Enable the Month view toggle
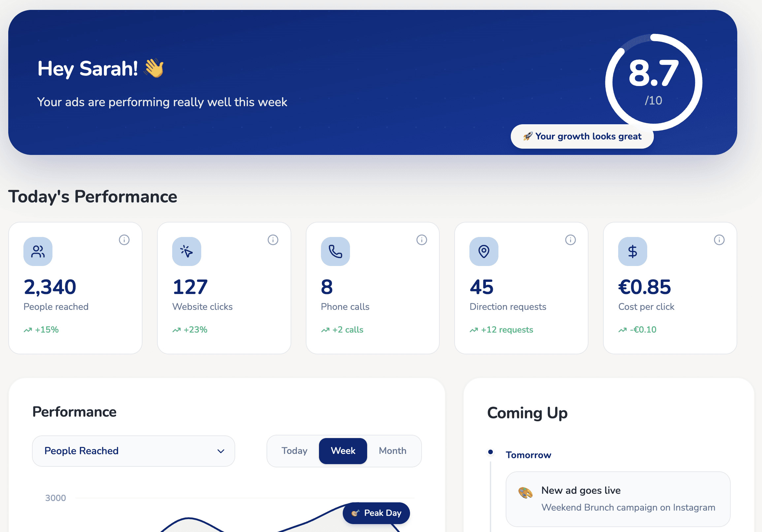The image size is (762, 532). (x=392, y=451)
